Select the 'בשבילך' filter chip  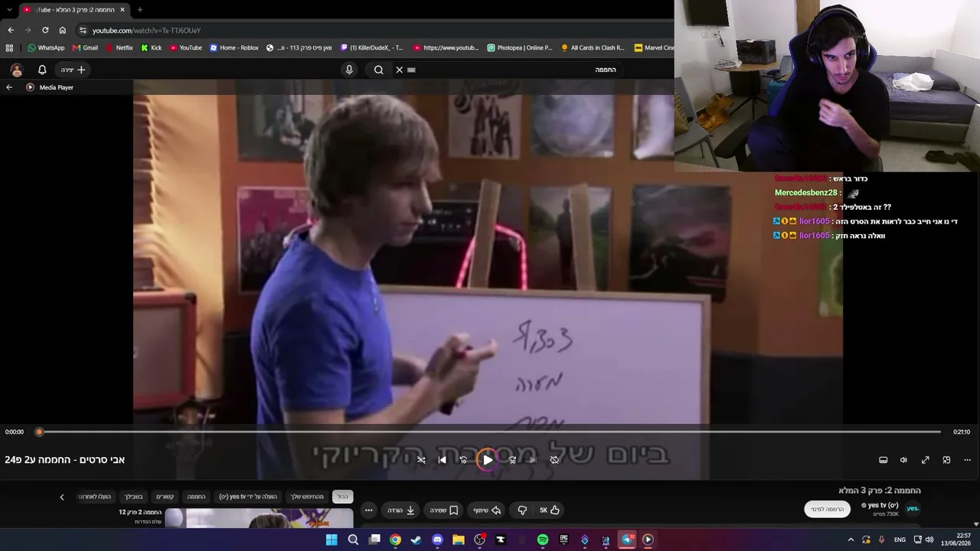[134, 497]
